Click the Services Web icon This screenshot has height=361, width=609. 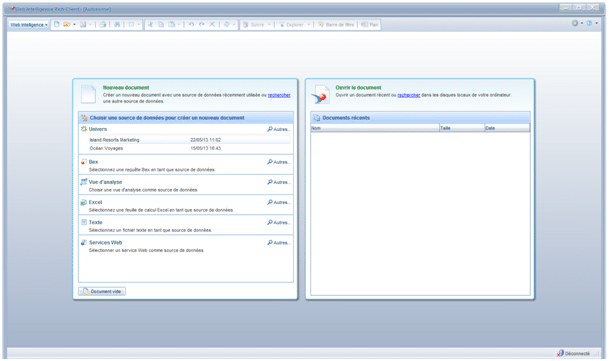pos(84,242)
